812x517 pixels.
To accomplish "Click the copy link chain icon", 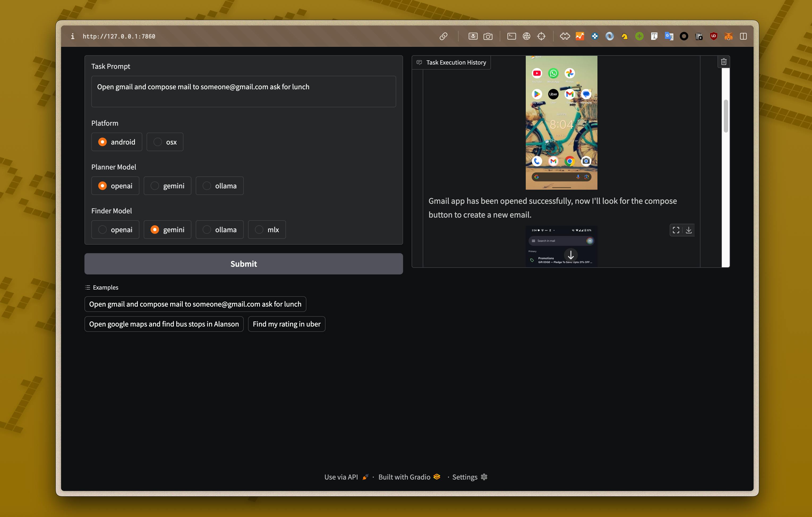I will coord(443,36).
